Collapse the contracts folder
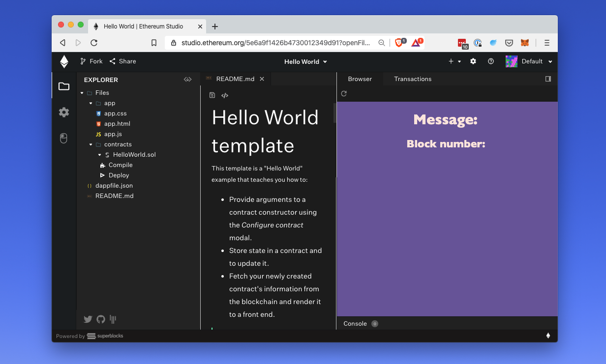Image resolution: width=606 pixels, height=364 pixels. click(91, 144)
